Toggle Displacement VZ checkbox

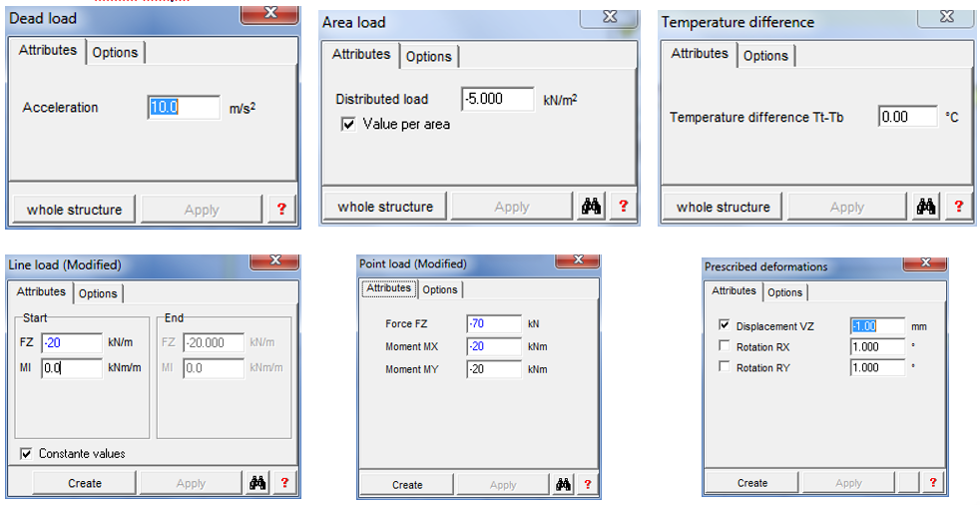(x=724, y=326)
